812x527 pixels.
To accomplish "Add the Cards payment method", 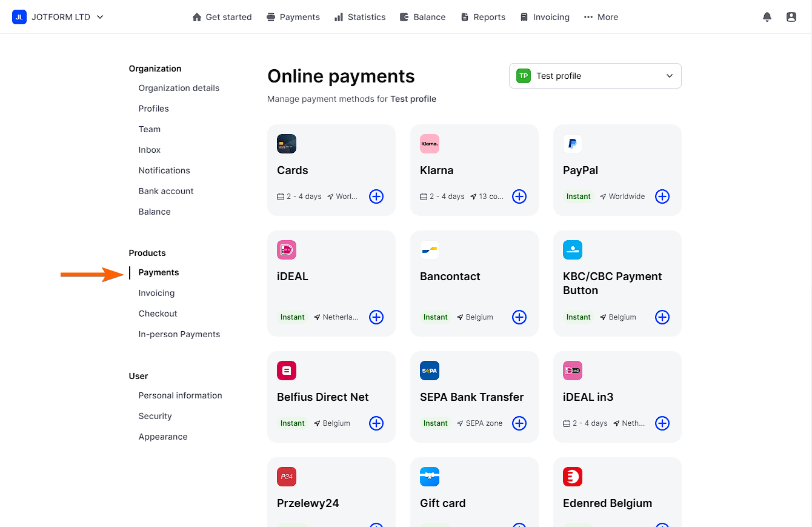I will [x=376, y=196].
